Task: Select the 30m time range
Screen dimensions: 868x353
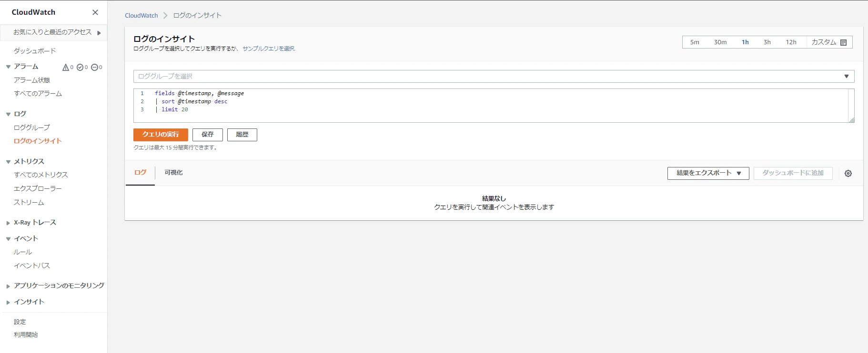Action: tap(720, 42)
